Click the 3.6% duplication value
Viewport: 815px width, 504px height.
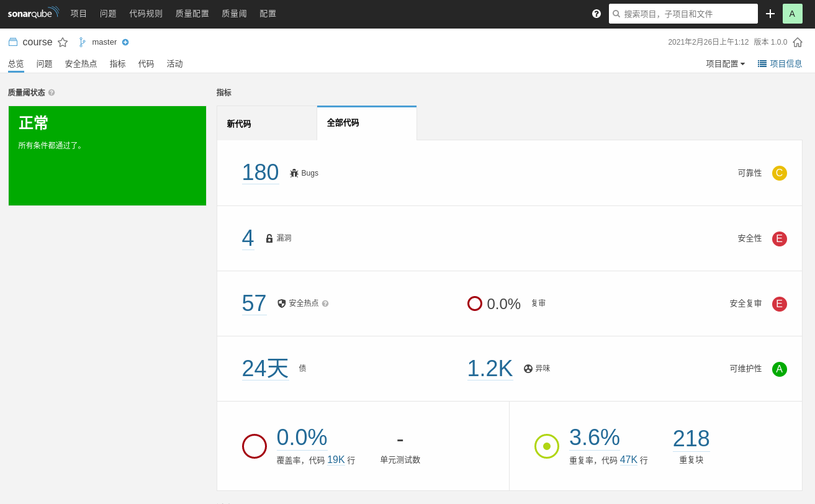595,437
